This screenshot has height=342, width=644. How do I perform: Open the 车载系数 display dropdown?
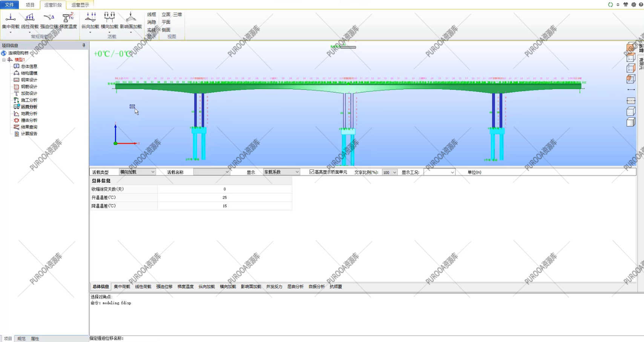pyautogui.click(x=281, y=172)
